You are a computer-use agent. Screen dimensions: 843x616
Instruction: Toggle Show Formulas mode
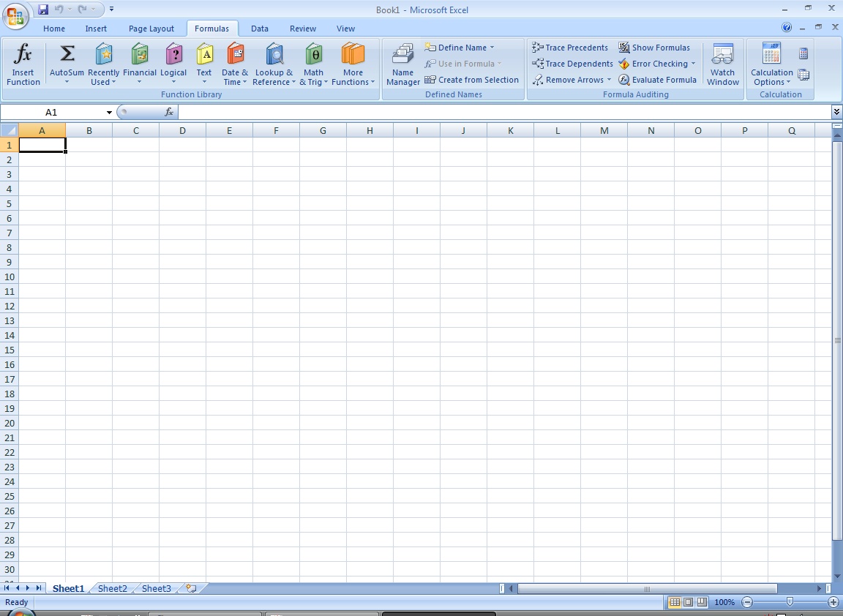point(654,48)
